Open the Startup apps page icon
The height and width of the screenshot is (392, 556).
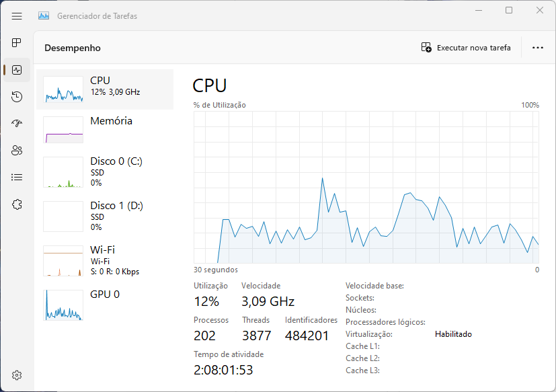coord(17,124)
